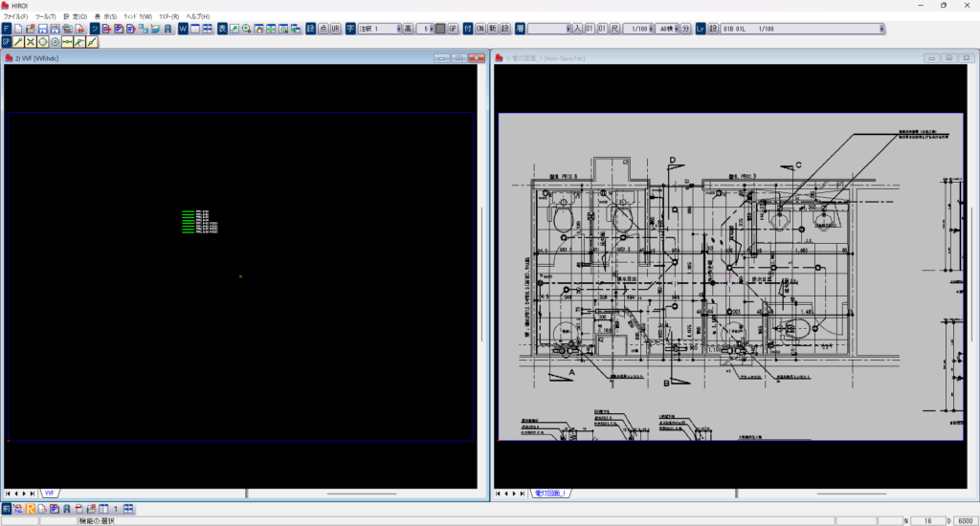
Task: Click the Save floppy disk icon
Action: point(43,29)
